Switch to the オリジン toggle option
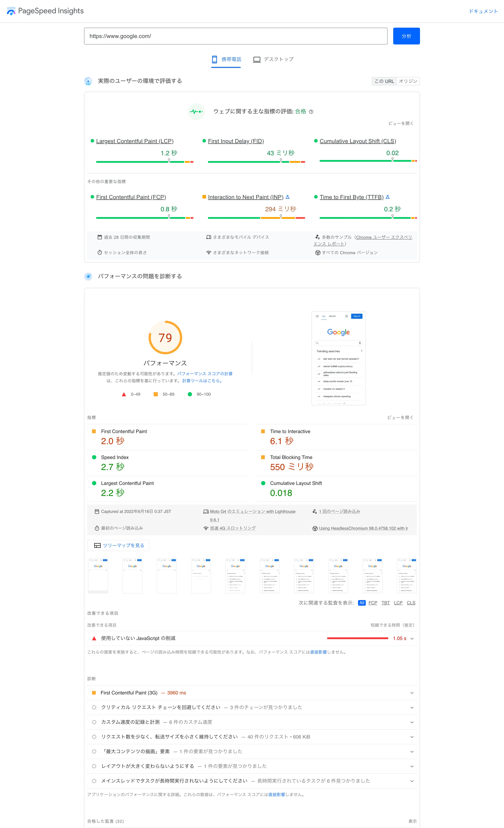Screen dimensions: 504x828 408,81
